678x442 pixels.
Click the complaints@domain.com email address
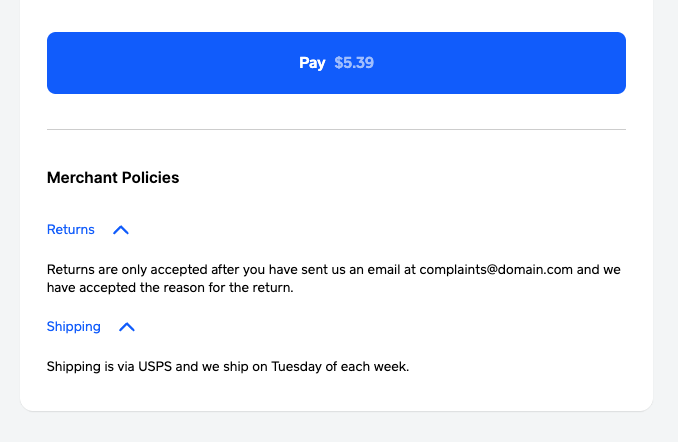(496, 270)
